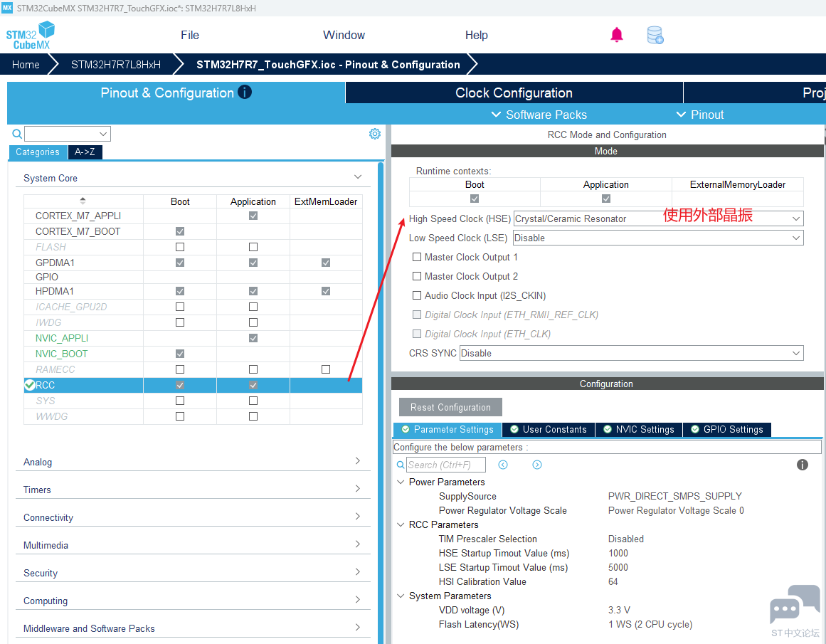Viewport: 826px width, 644px height.
Task: Select the RCC row in the list
Action: [193, 385]
